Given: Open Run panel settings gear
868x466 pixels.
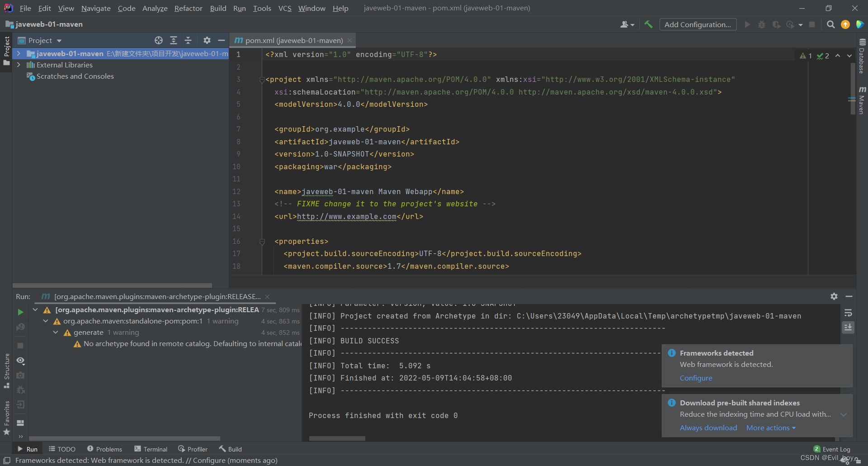Looking at the screenshot, I should (x=834, y=296).
